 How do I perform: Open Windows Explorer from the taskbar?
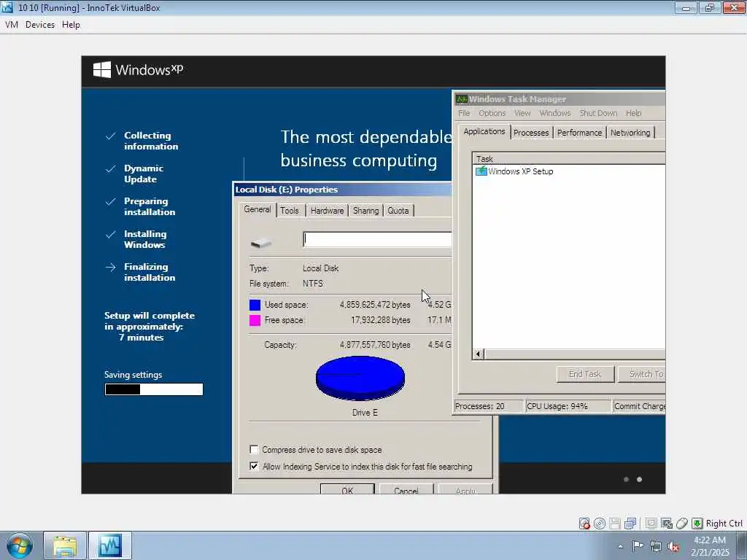(65, 545)
